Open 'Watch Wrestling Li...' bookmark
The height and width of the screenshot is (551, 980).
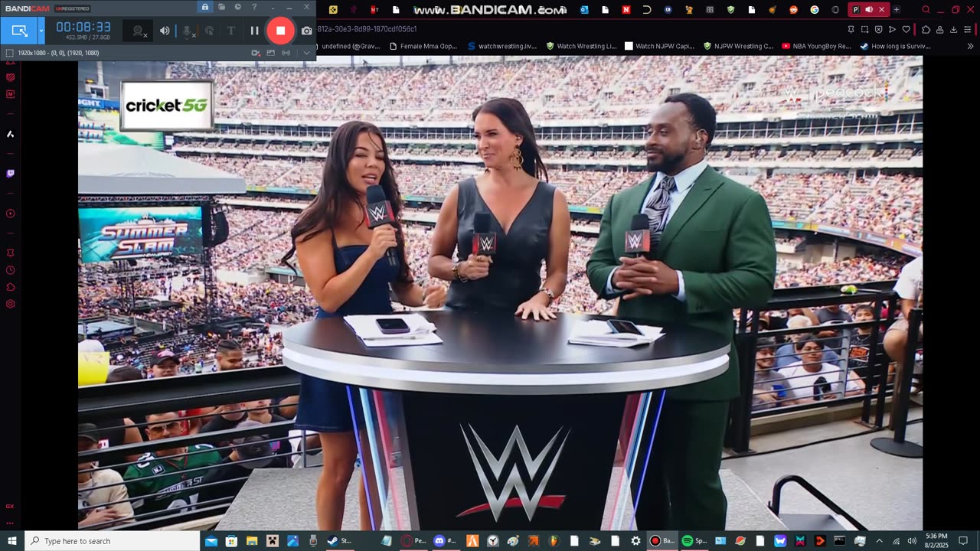(581, 46)
